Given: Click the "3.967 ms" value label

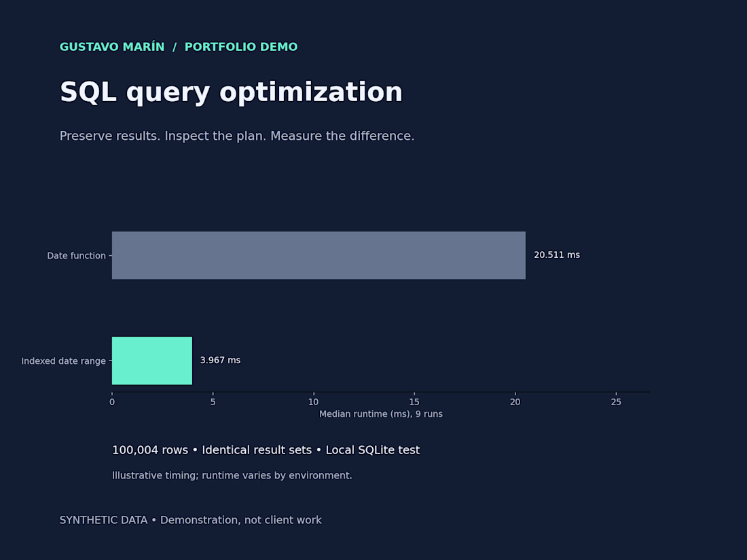Looking at the screenshot, I should [220, 360].
